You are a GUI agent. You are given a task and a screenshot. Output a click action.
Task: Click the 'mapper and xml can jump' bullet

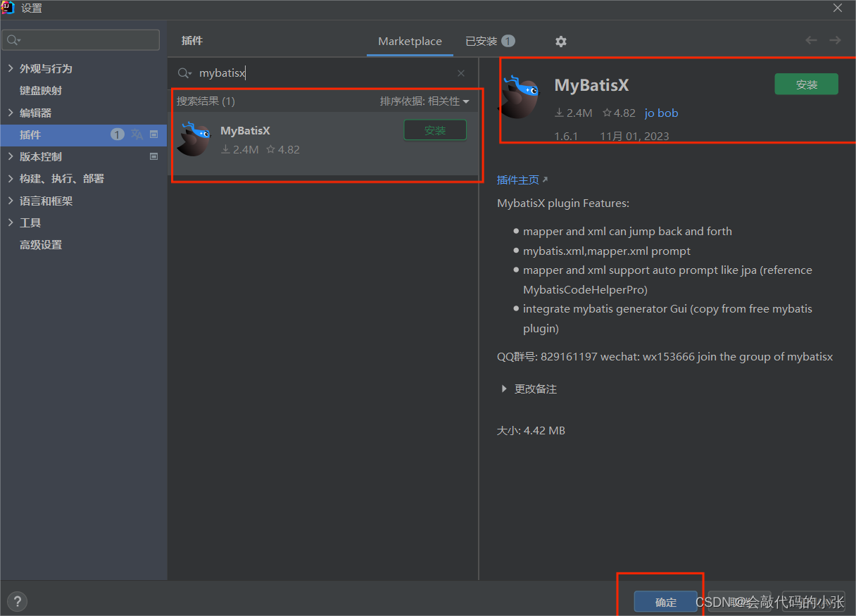pos(627,231)
